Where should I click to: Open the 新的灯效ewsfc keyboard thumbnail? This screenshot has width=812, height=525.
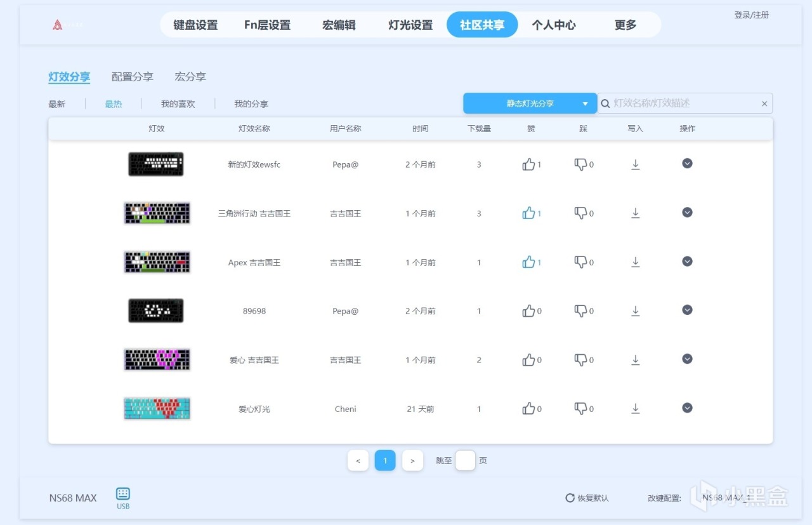coord(156,164)
